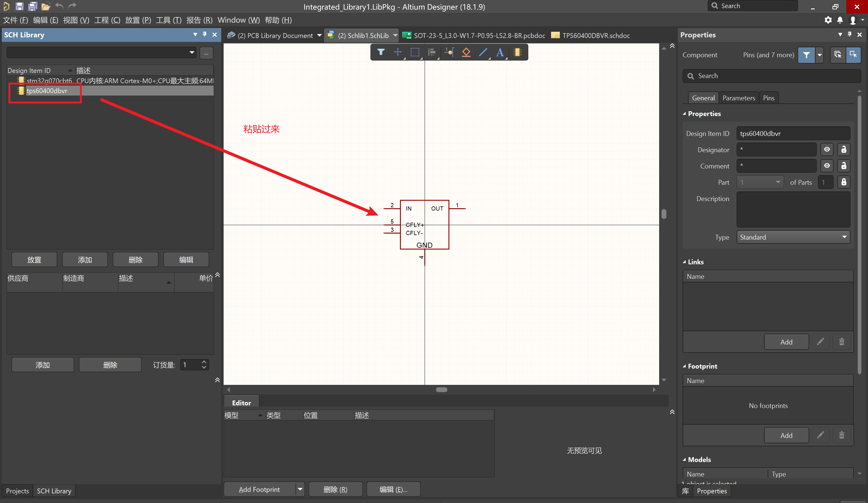Click the Undo arrow icon
This screenshot has width=868, height=503.
point(59,6)
